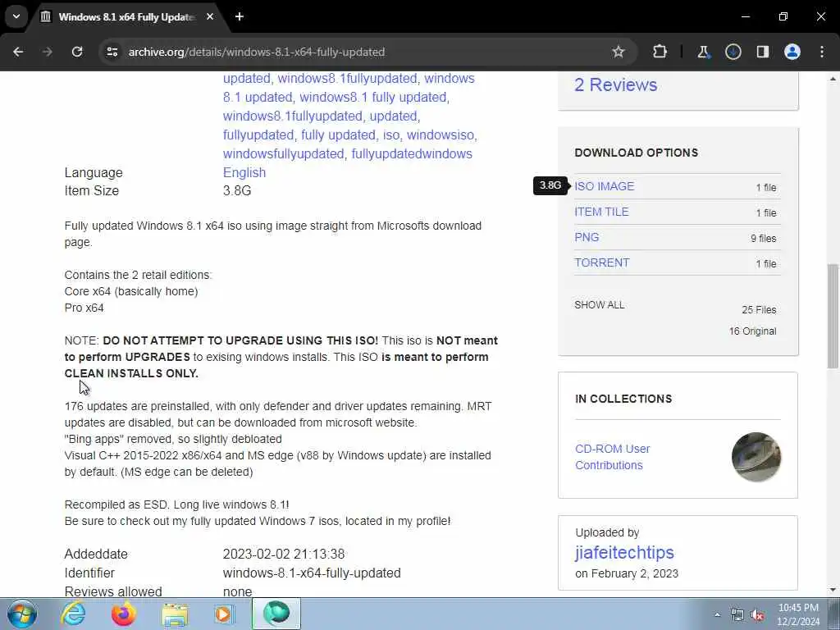Open the CD-ROM User Contributions collection
The height and width of the screenshot is (630, 840).
pos(612,457)
